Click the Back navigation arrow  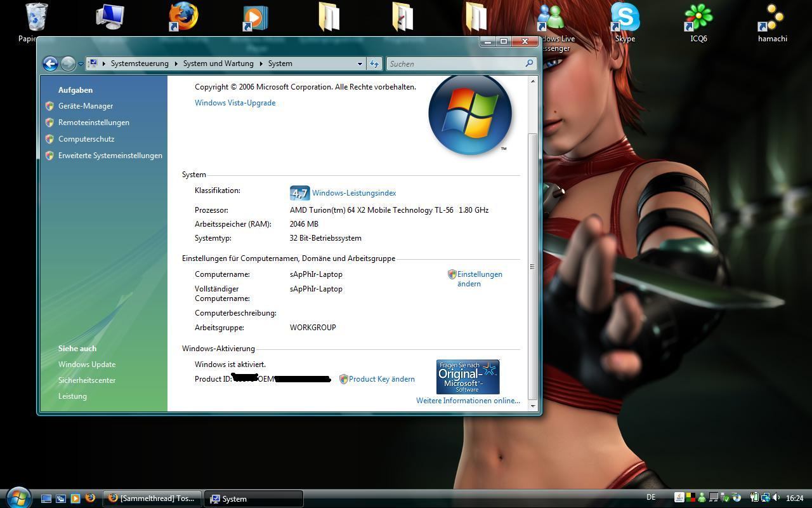(50, 63)
